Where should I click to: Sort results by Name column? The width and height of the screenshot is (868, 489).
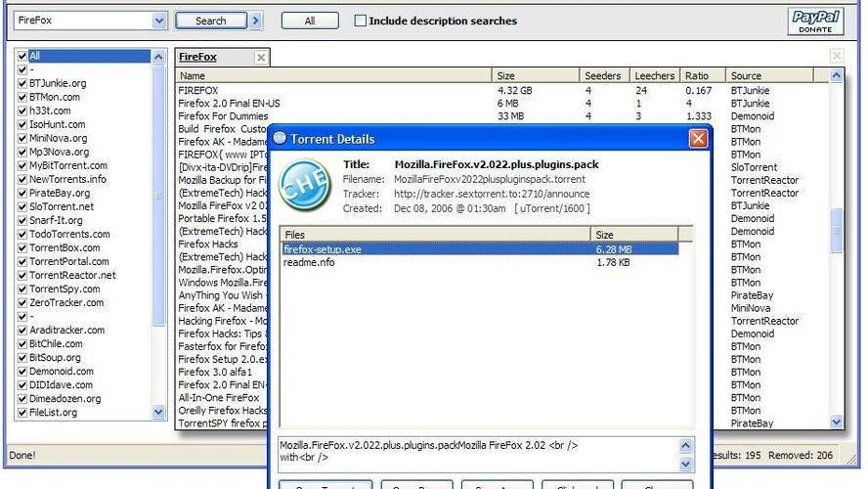click(333, 76)
